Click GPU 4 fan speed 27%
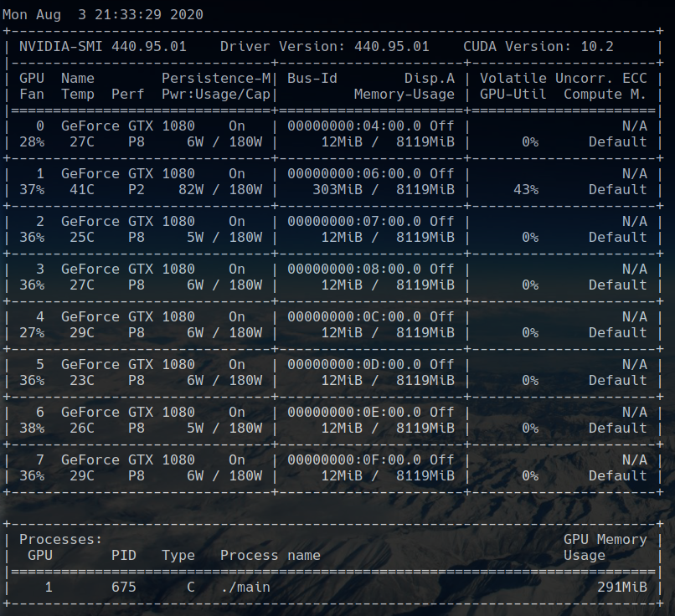The height and width of the screenshot is (616, 675). coord(32,333)
